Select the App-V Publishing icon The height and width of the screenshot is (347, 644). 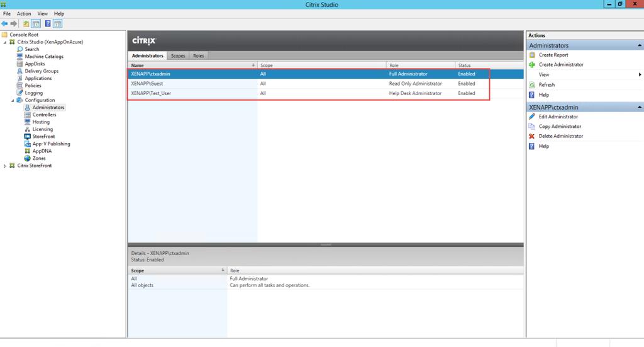click(x=28, y=144)
